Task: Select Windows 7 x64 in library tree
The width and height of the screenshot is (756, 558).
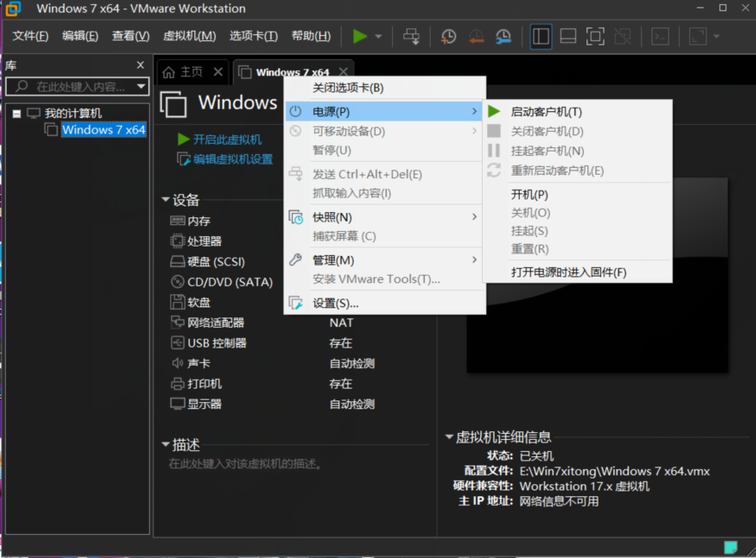Action: (104, 129)
